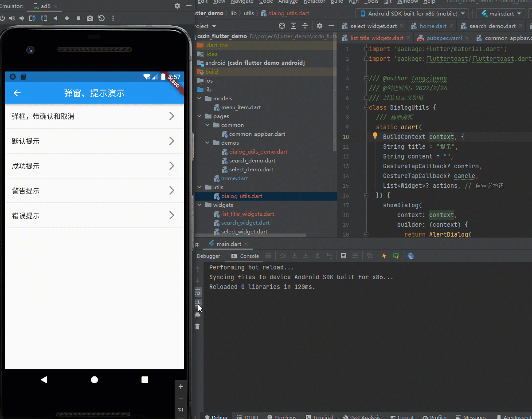Click emulator toolbar Overview square icon
This screenshot has height=419, width=532.
pyautogui.click(x=78, y=18)
